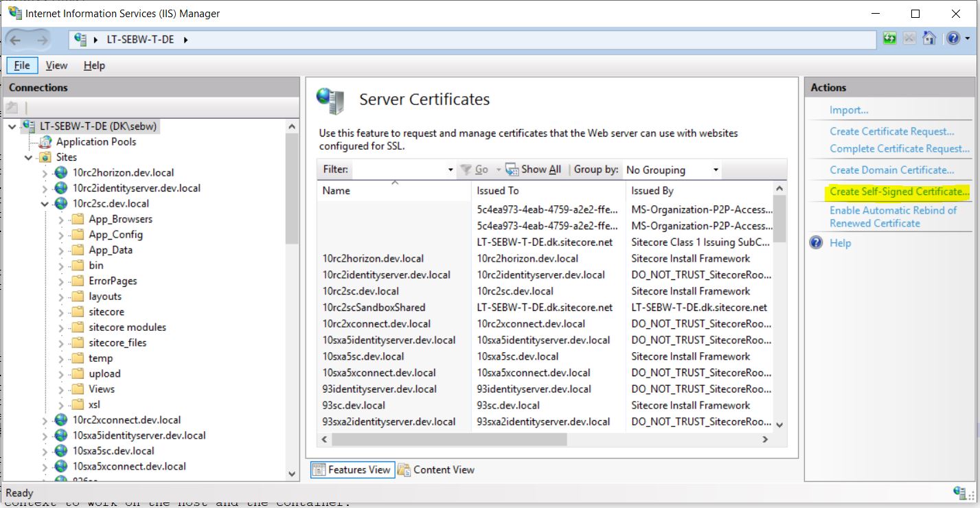The width and height of the screenshot is (980, 508).
Task: Click the green Refresh page icon
Action: coord(890,38)
